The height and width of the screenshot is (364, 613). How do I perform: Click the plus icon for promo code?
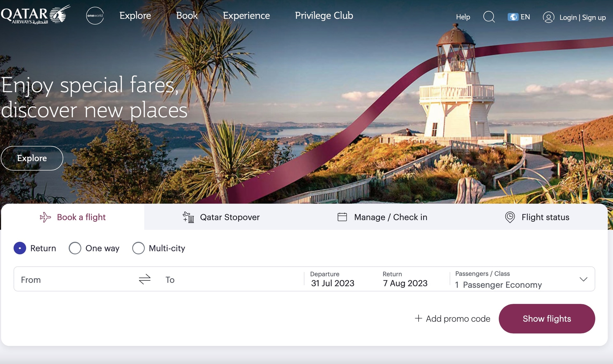click(x=418, y=318)
